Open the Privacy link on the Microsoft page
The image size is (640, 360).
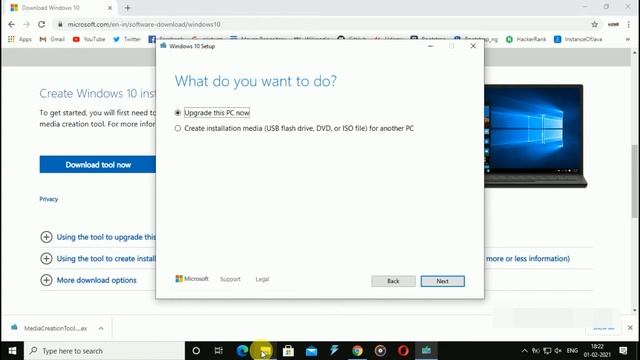tap(49, 199)
